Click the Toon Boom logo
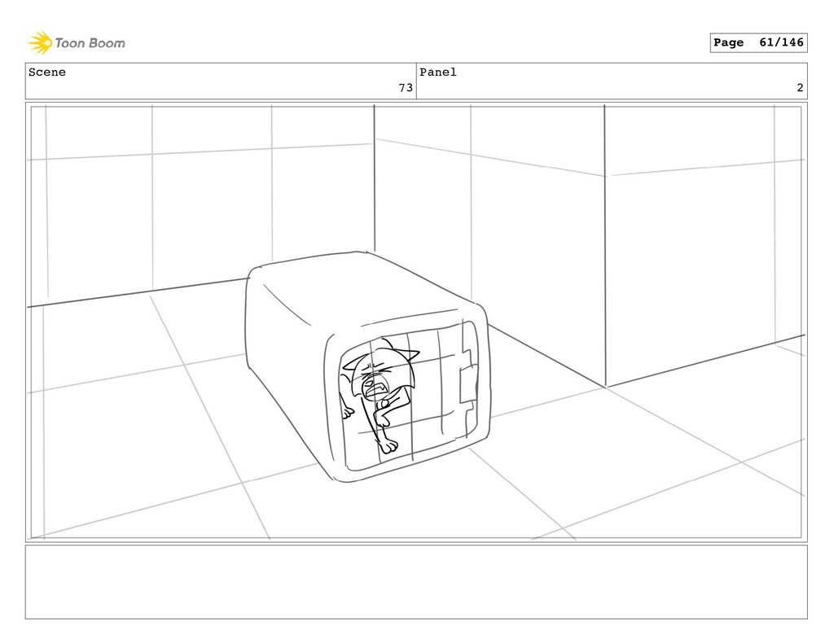 [77, 43]
